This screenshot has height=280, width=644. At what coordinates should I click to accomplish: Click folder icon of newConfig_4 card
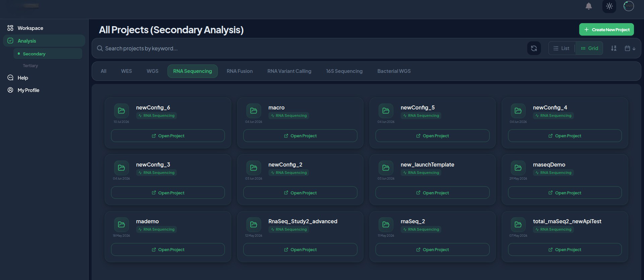518,111
